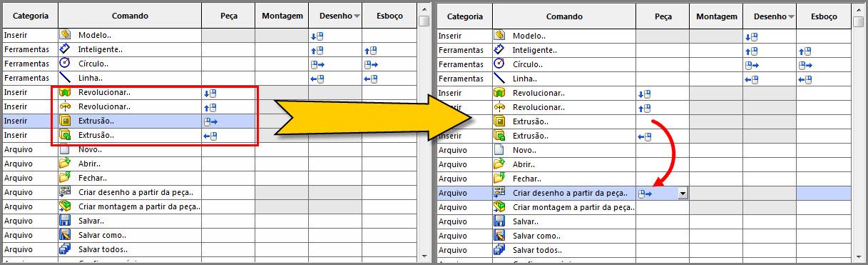
Task: Select Círculo tool icon in left table
Action: [64, 63]
